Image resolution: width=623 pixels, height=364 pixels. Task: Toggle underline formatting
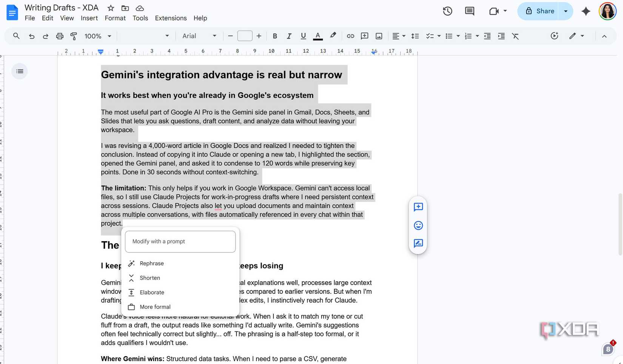pos(303,36)
